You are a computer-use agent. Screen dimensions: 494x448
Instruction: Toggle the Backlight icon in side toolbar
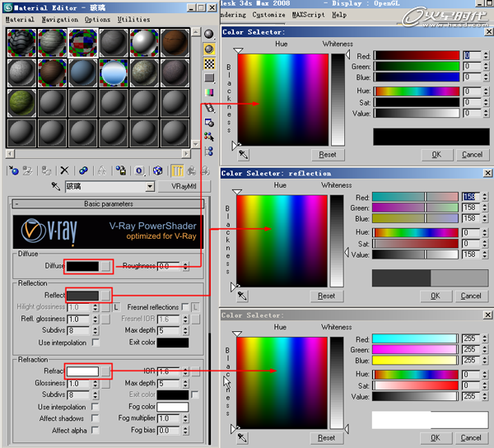click(x=209, y=48)
